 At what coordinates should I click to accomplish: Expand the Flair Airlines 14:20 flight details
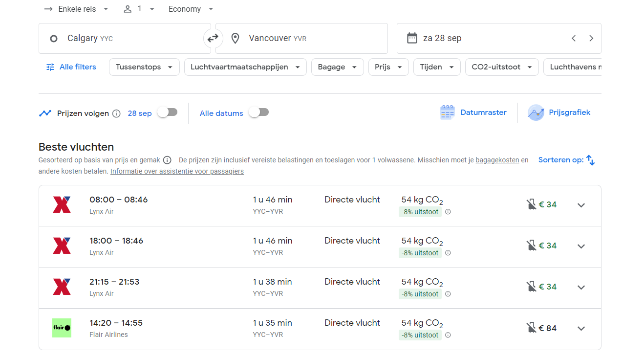[581, 329]
